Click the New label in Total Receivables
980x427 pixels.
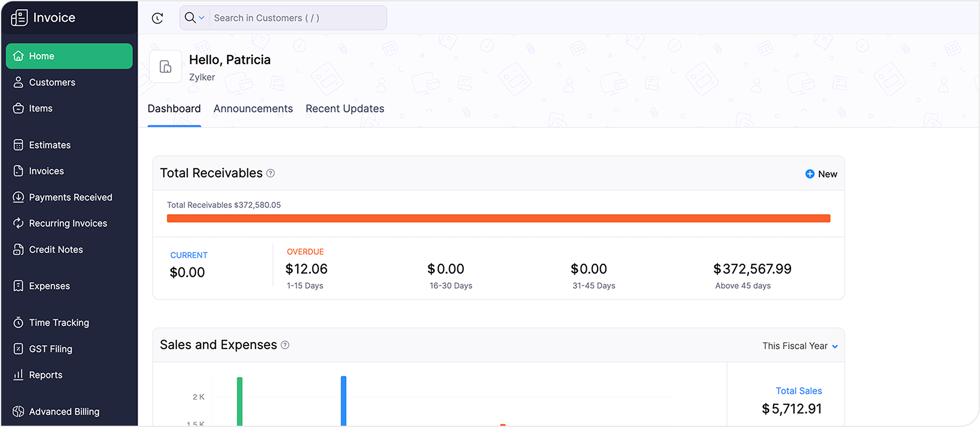click(x=827, y=174)
